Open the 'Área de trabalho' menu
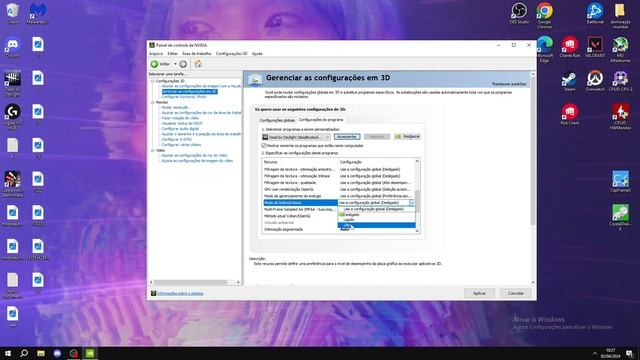Image resolution: width=640 pixels, height=360 pixels. pyautogui.click(x=197, y=54)
